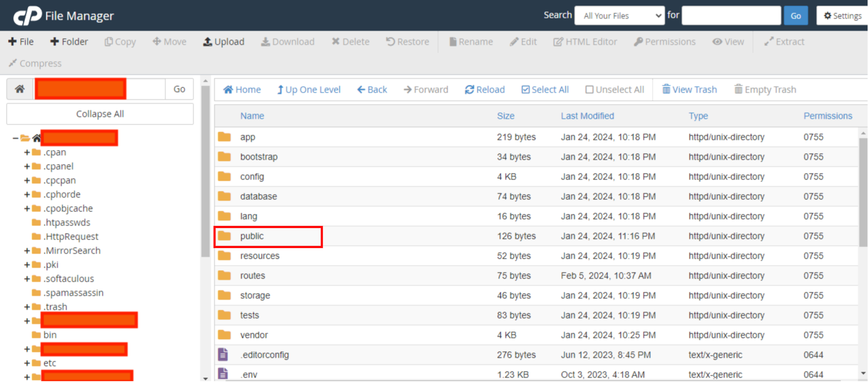This screenshot has height=382, width=868.
Task: Check the Select All checkbox
Action: 526,89
